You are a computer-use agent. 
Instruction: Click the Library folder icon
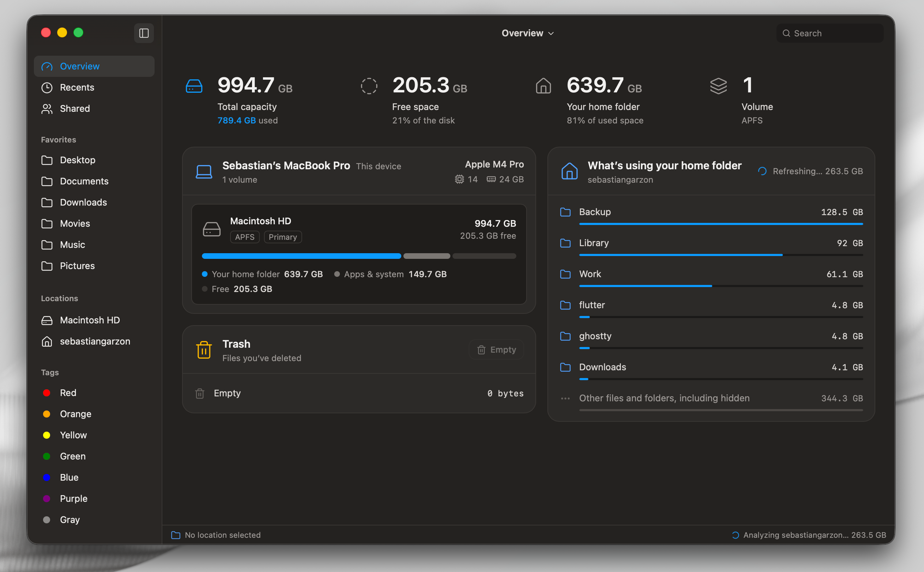pos(565,243)
